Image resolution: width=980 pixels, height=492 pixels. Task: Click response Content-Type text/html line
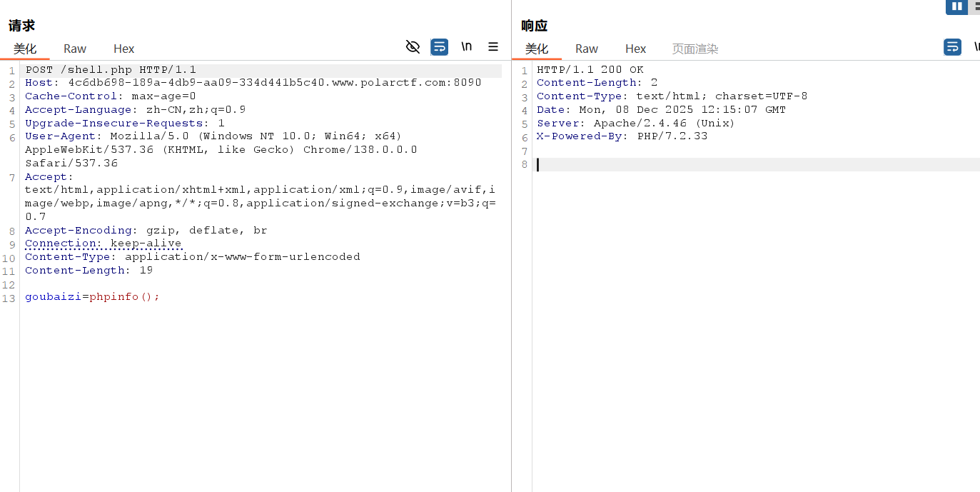point(672,96)
